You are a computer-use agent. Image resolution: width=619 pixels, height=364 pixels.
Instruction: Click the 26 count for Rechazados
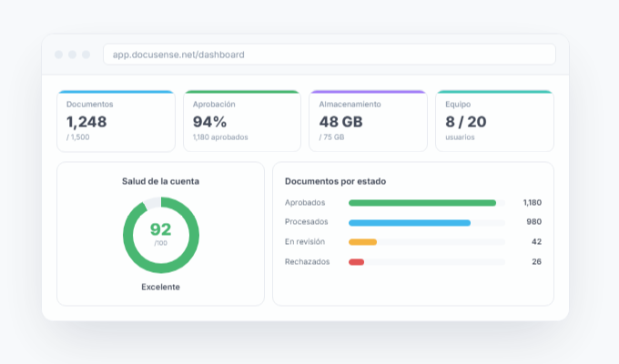[536, 262]
